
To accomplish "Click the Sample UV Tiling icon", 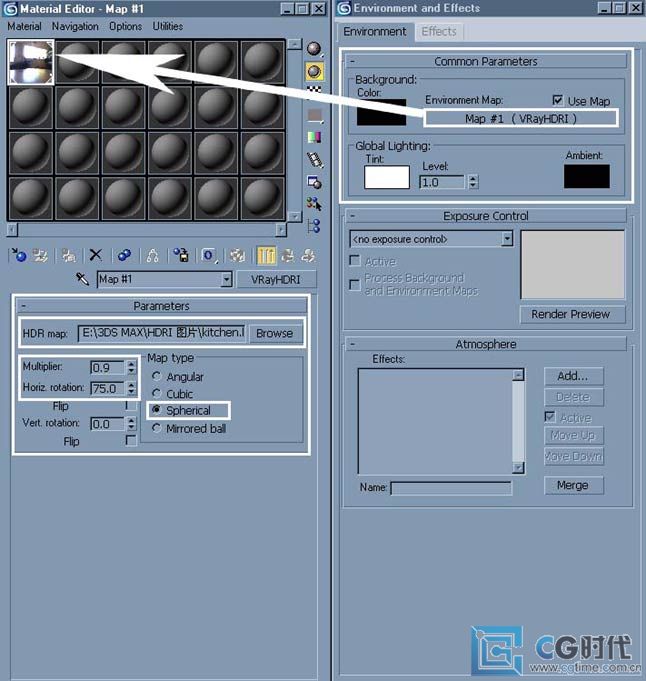I will 315,115.
